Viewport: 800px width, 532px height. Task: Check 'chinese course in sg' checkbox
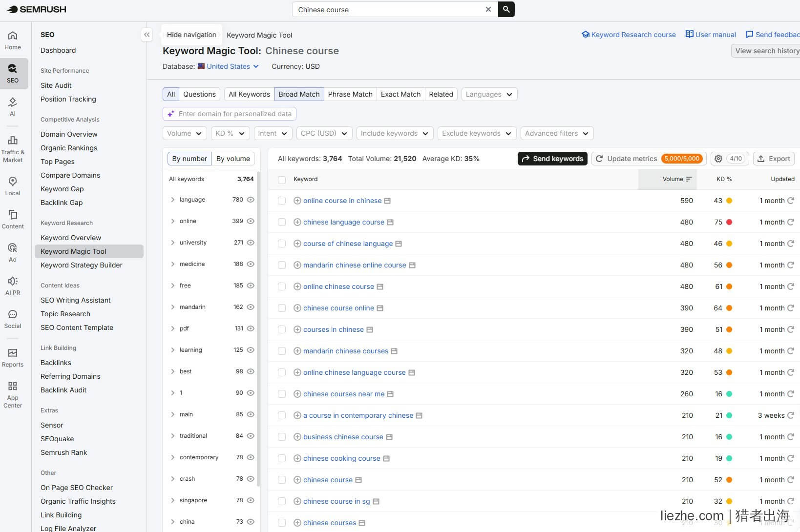pos(282,501)
